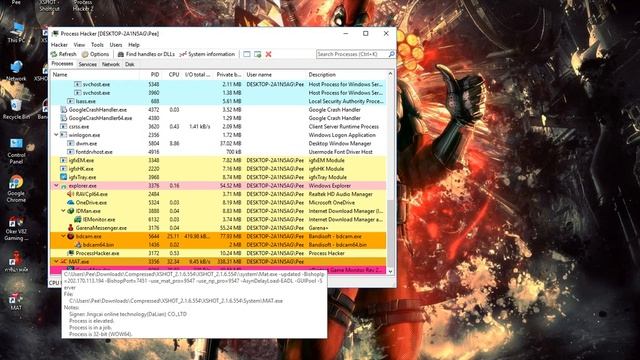This screenshot has height=360, width=640.
Task: Open System information from toolbar
Action: click(207, 54)
